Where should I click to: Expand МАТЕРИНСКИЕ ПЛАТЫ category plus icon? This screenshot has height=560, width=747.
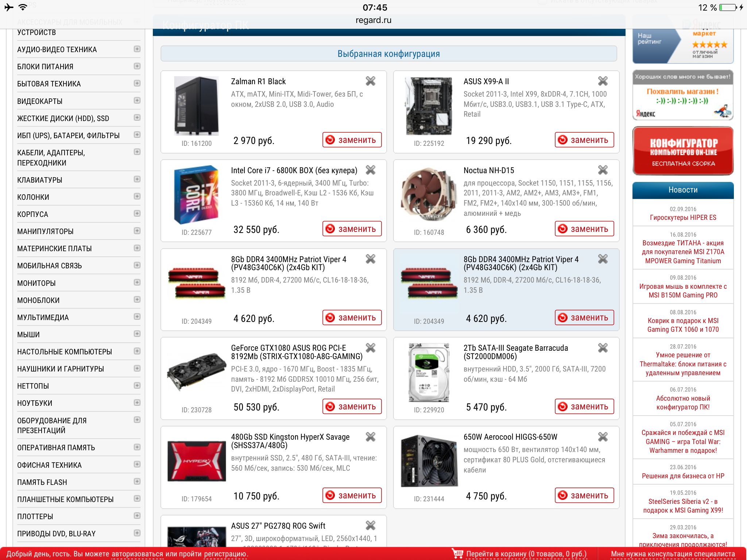[x=137, y=248]
